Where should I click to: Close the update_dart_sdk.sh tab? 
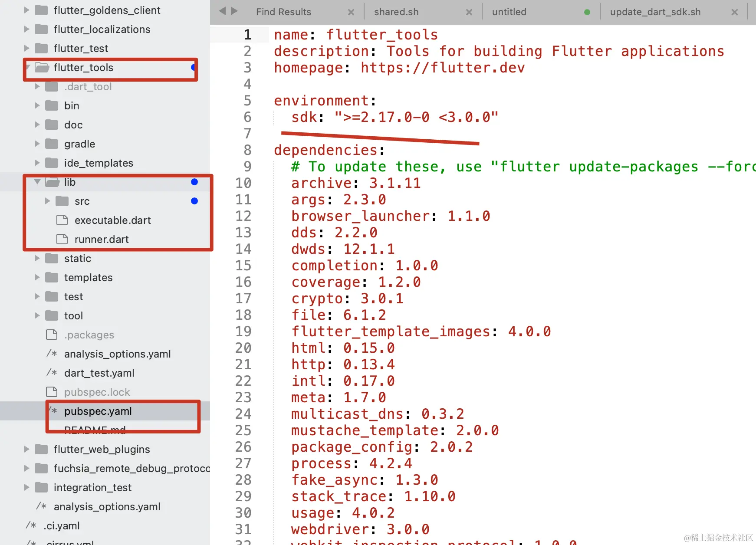tap(735, 12)
